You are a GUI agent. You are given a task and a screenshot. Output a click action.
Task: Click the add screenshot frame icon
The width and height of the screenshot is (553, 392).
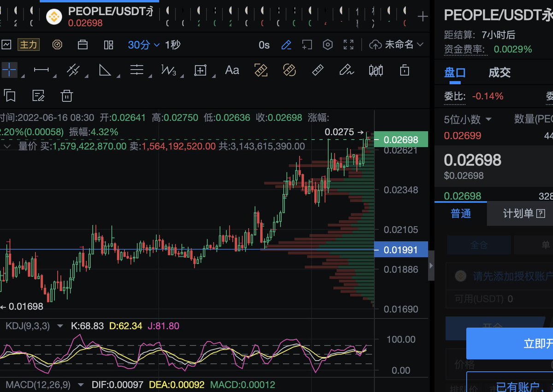(307, 45)
